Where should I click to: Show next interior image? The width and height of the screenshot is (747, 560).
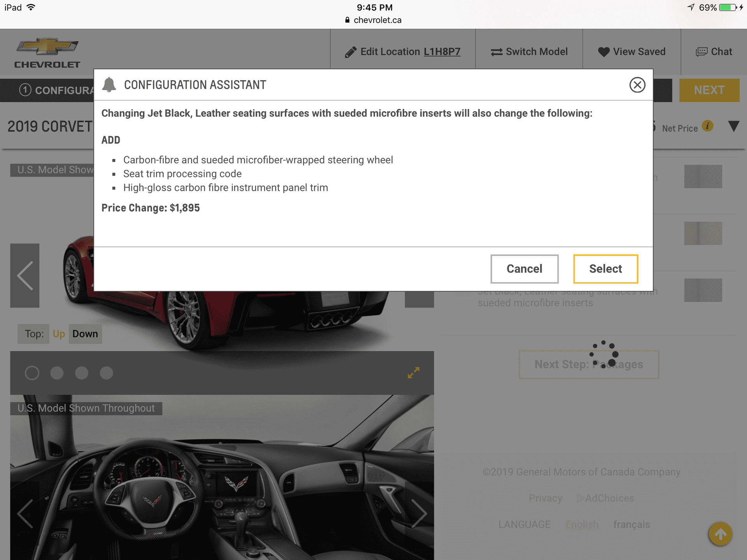pos(419,513)
